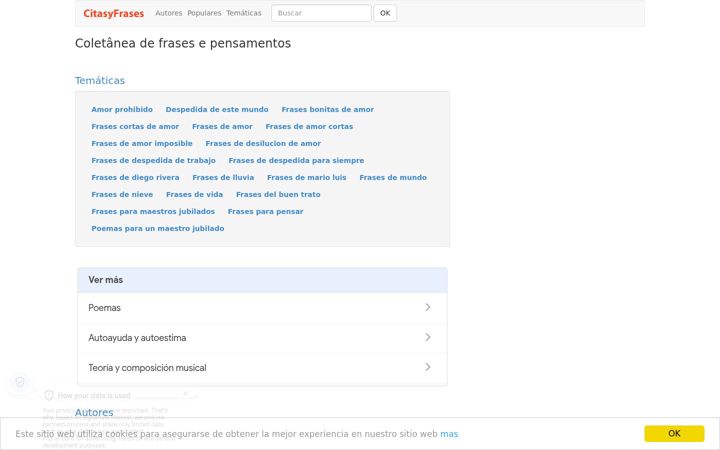Click chevron beside Autoayuda y autoestima

tap(428, 337)
